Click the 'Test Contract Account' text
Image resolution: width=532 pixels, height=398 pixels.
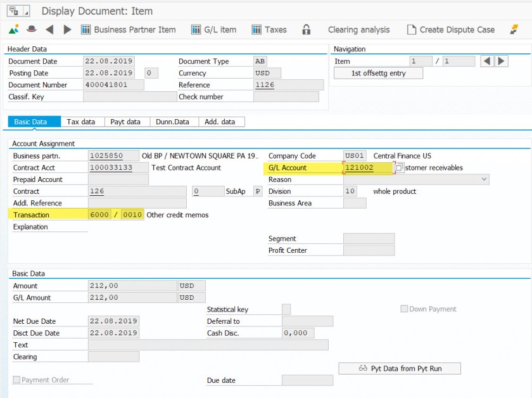[x=186, y=168]
